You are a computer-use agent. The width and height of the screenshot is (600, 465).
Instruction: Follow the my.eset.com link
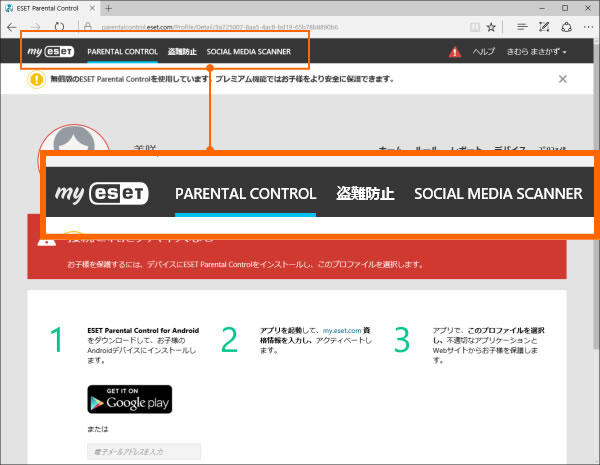coord(342,330)
